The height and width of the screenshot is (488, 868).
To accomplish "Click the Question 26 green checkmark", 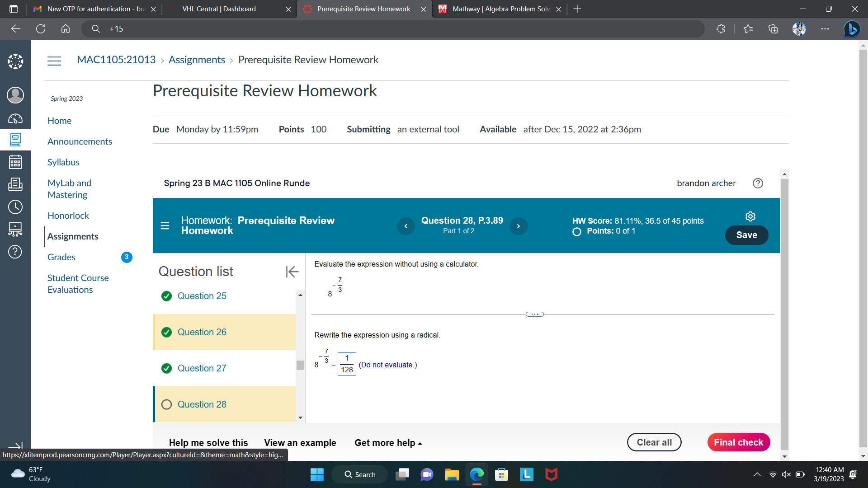I will (x=166, y=332).
